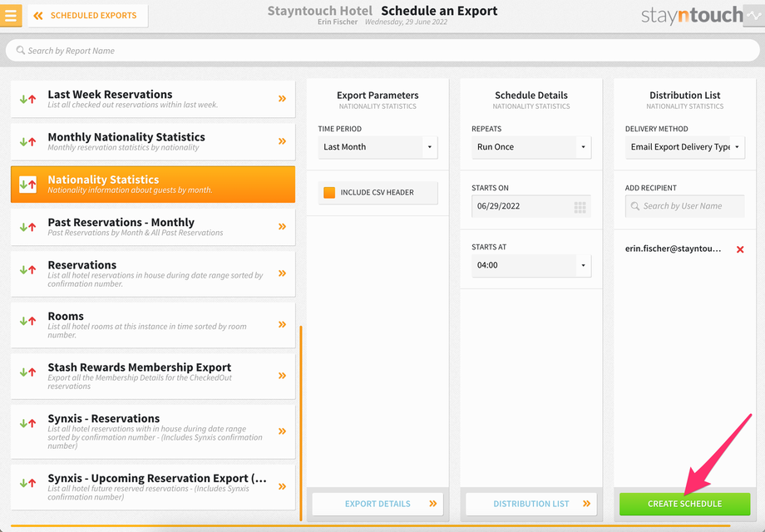Open the Delivery Method dropdown
This screenshot has width=765, height=532.
tap(685, 147)
